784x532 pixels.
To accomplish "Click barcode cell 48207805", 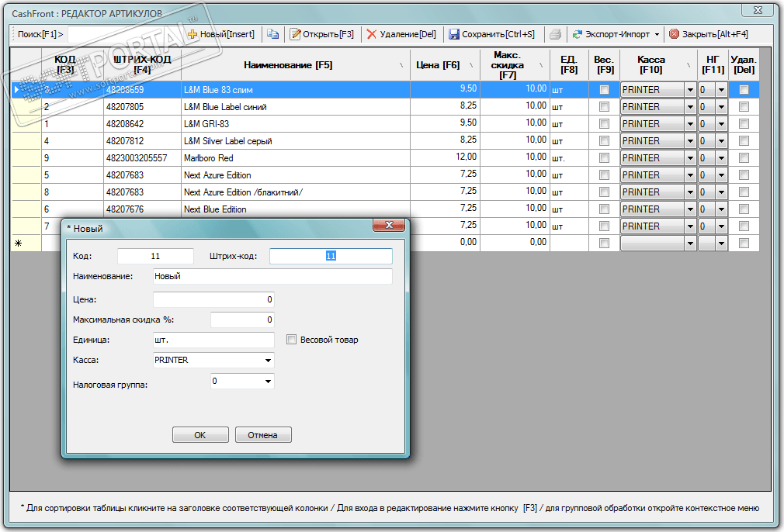I will (x=142, y=107).
